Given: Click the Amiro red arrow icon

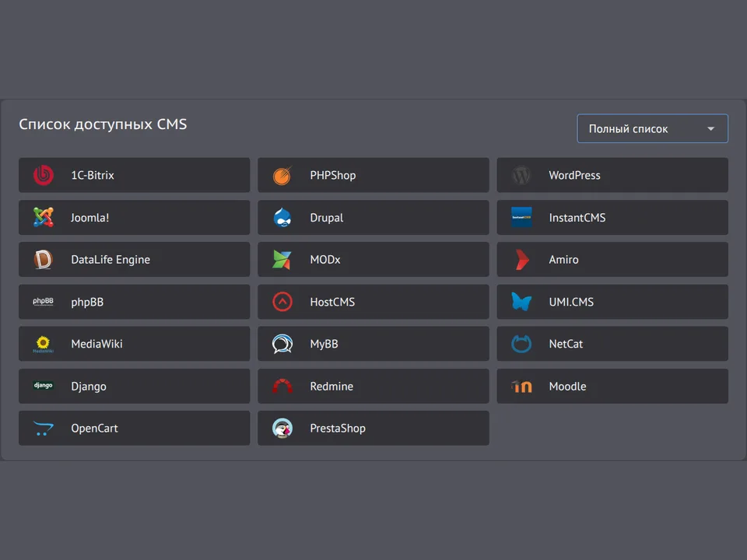Looking at the screenshot, I should 522,260.
